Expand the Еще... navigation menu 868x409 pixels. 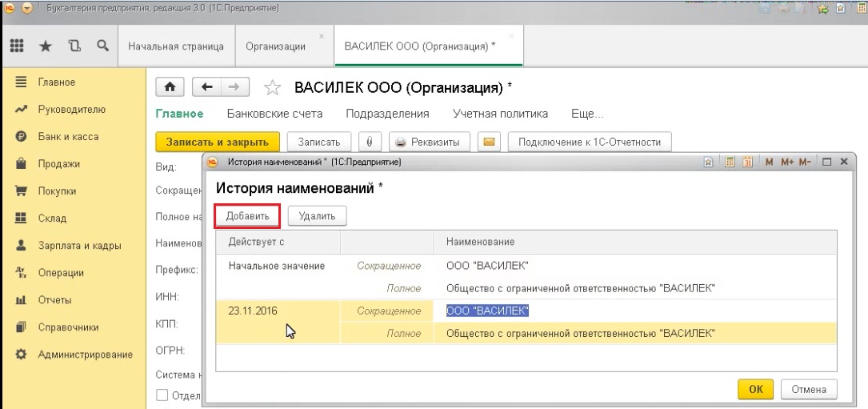pos(586,114)
